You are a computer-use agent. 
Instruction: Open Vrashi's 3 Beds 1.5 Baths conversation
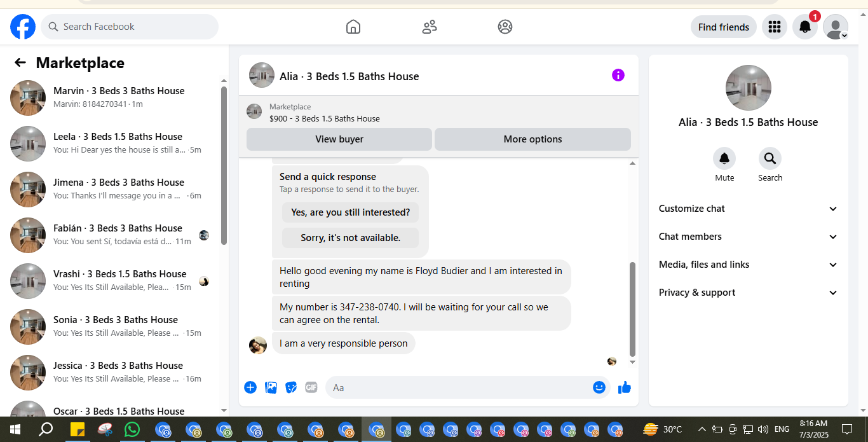click(112, 280)
